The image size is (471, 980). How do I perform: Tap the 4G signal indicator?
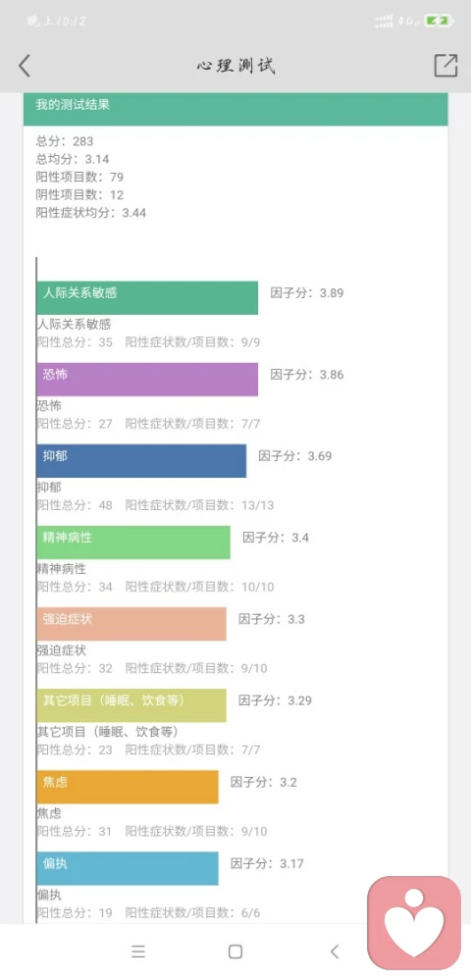tap(407, 22)
